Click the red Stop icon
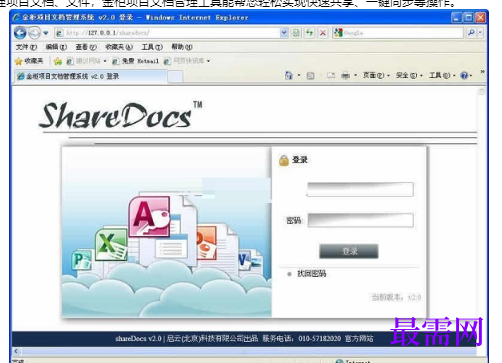This screenshot has height=363, width=502. pyautogui.click(x=323, y=33)
